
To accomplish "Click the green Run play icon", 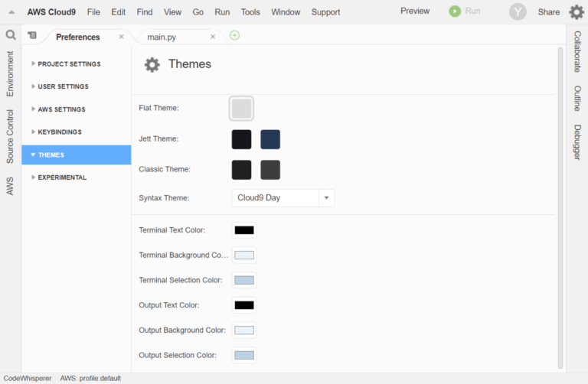I will tap(455, 11).
